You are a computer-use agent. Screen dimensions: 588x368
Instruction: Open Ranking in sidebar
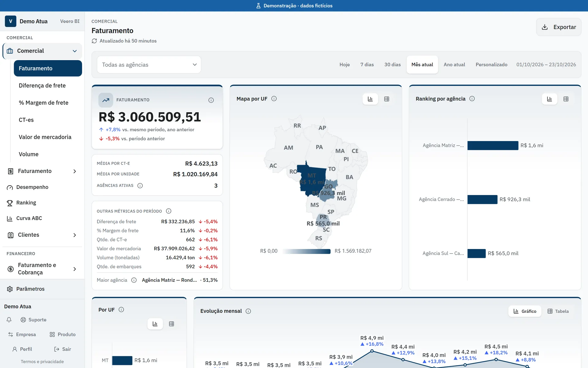42,203
